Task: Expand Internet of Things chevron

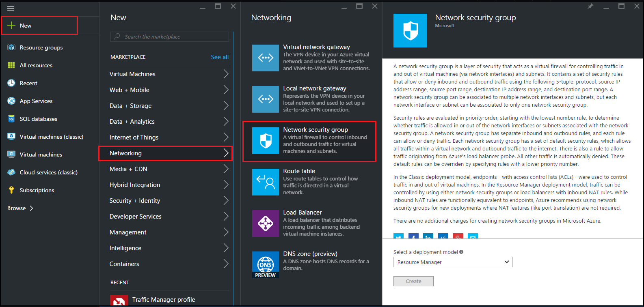Action: coord(226,137)
